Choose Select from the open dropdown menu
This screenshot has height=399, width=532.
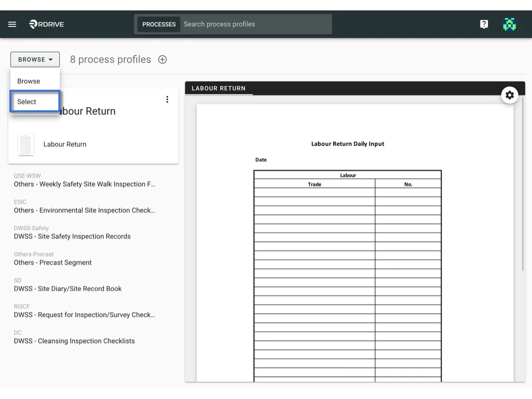click(x=26, y=102)
